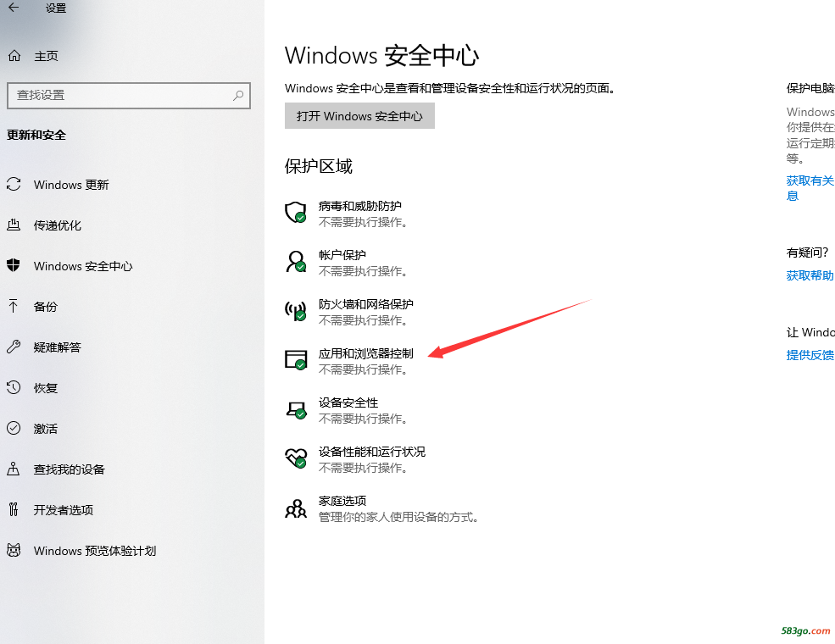Click the search magnifier icon

pyautogui.click(x=238, y=95)
